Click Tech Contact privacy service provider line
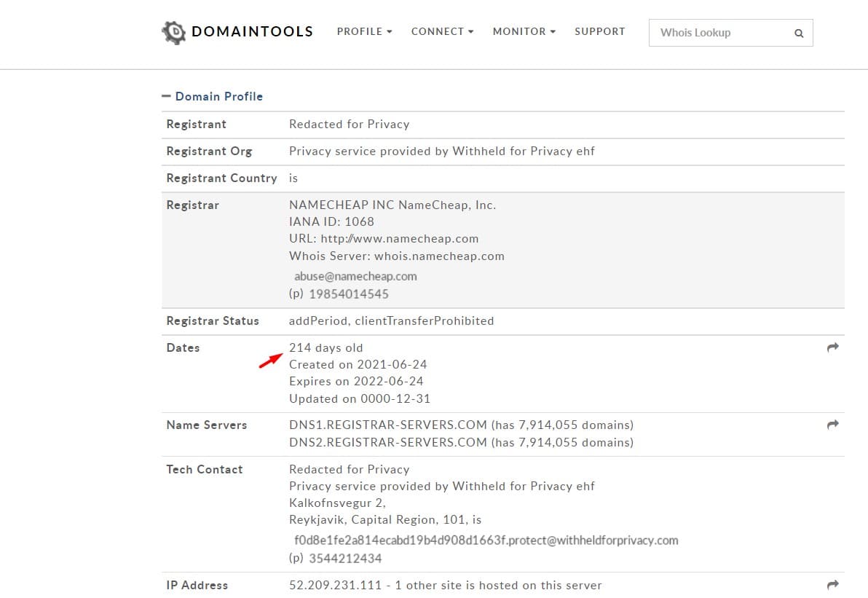The height and width of the screenshot is (598, 868). tap(442, 486)
